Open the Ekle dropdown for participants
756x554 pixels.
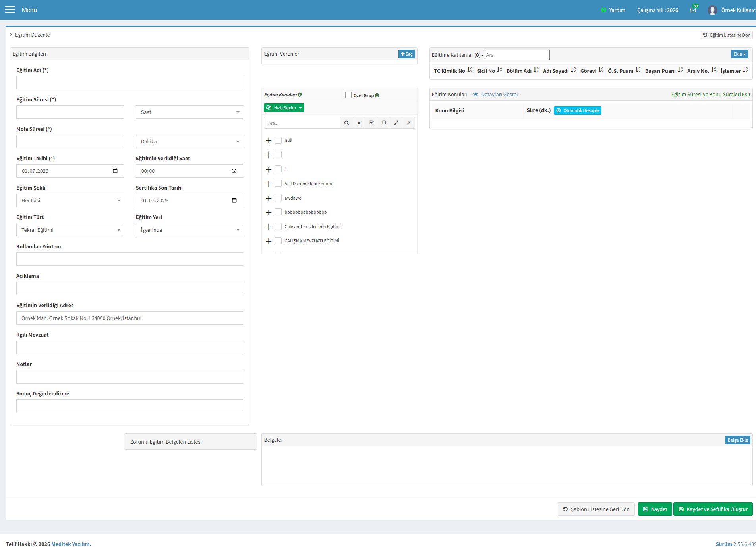pos(740,54)
